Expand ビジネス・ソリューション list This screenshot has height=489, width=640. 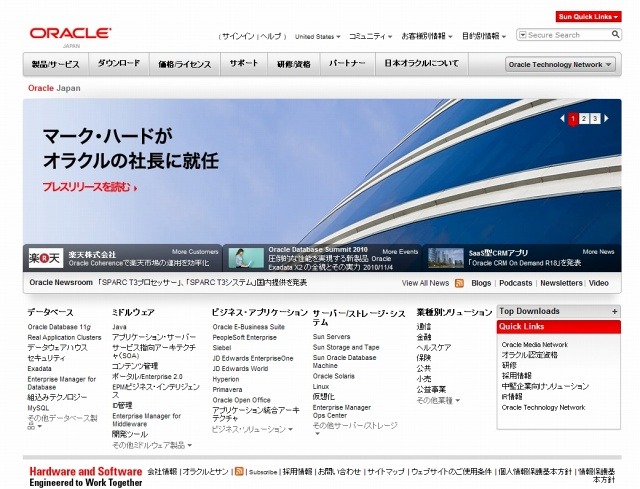click(252, 429)
